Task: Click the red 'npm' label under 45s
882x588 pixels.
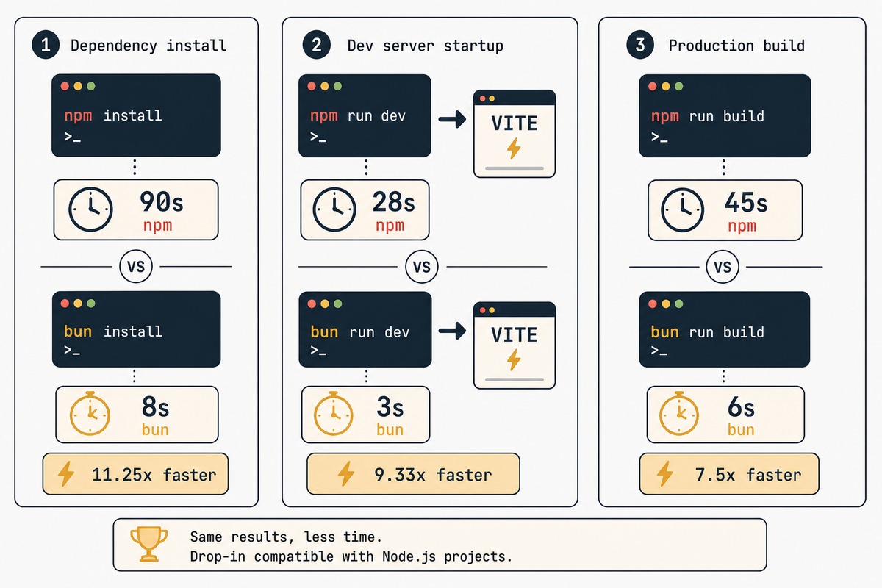Action: click(x=742, y=225)
